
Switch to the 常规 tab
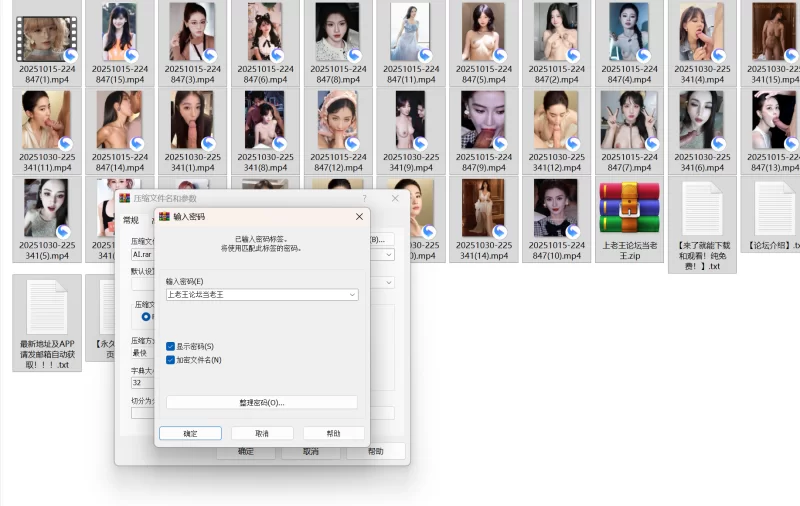[x=131, y=220]
